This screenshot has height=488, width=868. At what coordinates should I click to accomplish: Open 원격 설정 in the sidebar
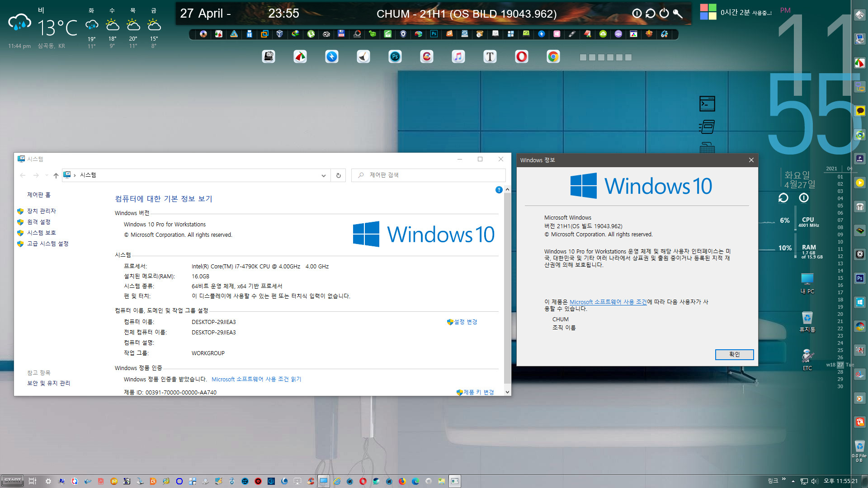coord(39,222)
